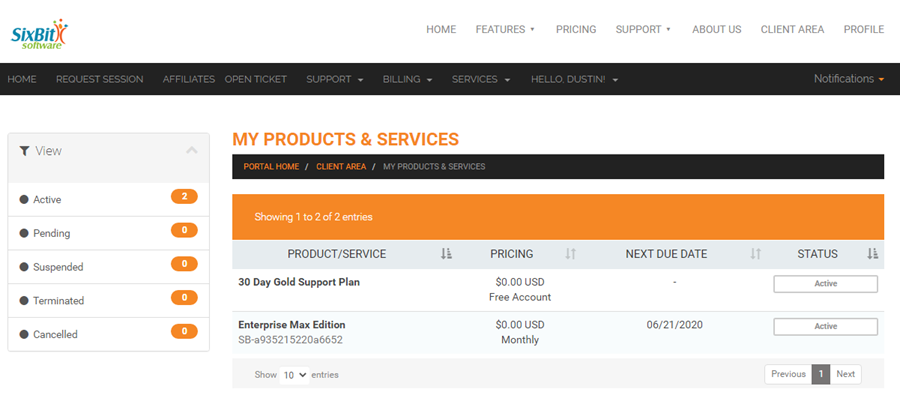
Task: Click the Previous pagination button
Action: tap(788, 374)
